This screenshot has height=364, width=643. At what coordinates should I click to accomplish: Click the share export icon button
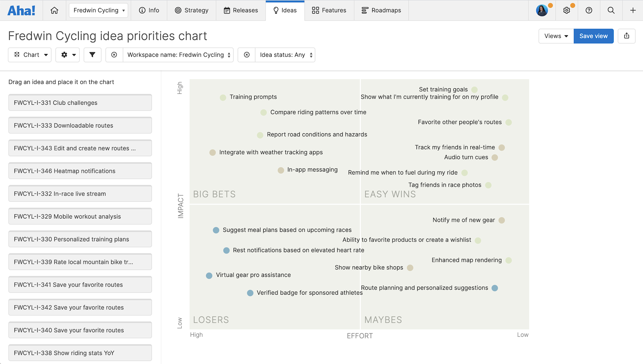(x=626, y=36)
